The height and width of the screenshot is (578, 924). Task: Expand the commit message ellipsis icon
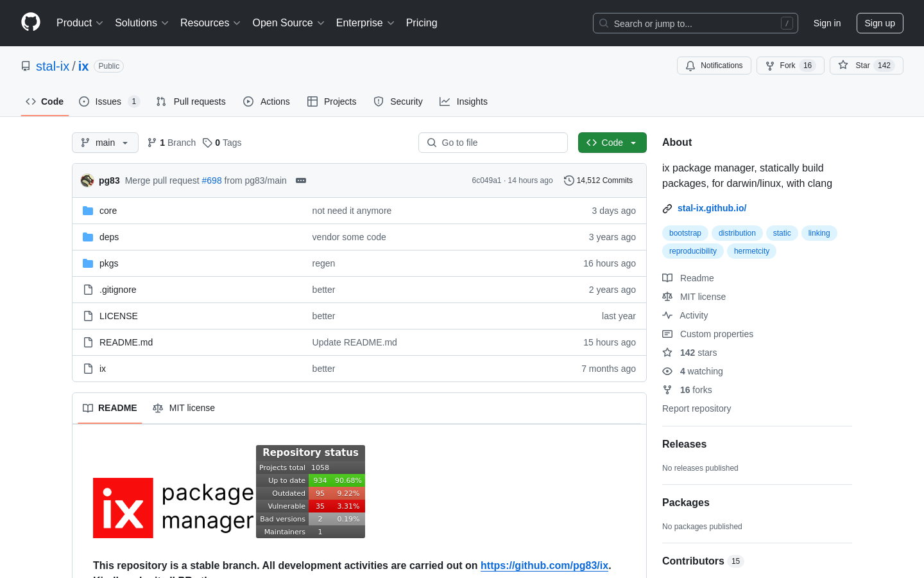[301, 180]
